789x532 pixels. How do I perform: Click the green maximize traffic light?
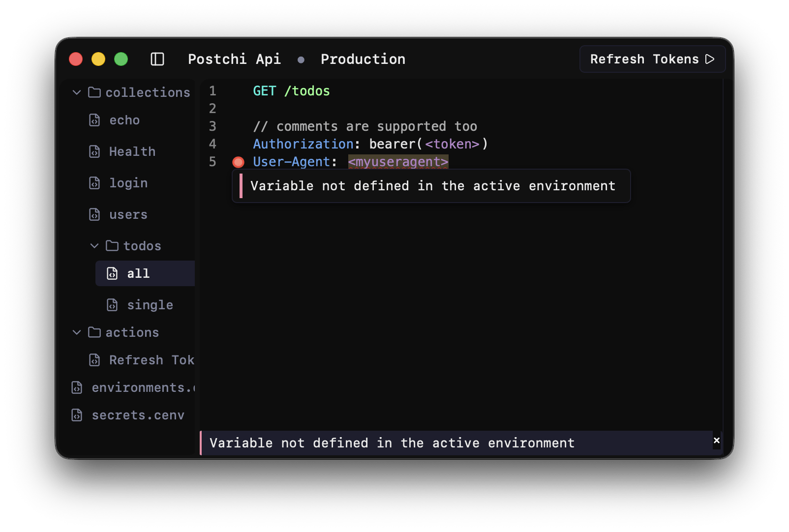pos(121,59)
